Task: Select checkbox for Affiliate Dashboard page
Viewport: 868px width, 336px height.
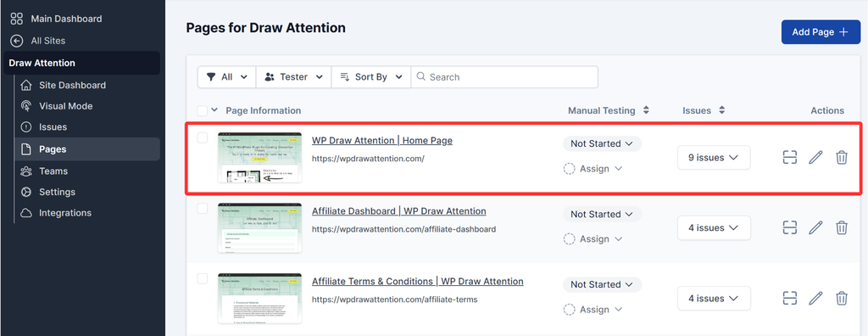Action: pos(203,208)
